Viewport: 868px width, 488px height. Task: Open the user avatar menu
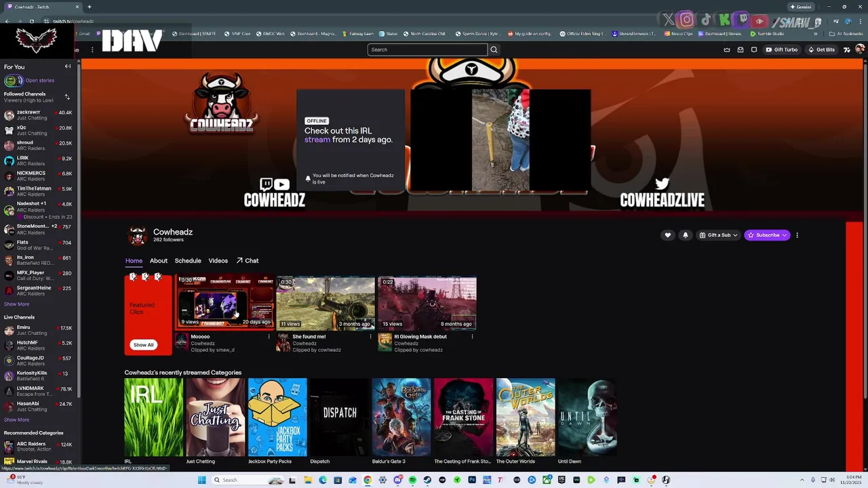click(x=860, y=49)
